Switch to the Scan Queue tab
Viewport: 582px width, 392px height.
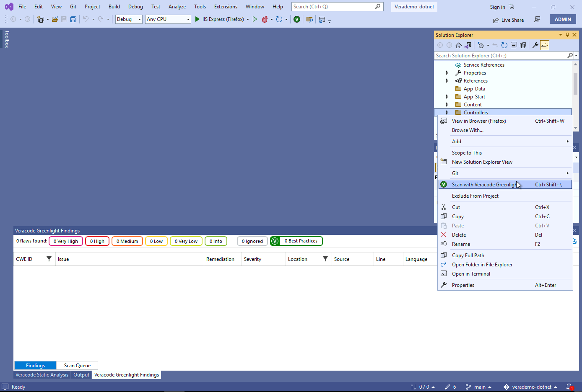click(x=77, y=366)
